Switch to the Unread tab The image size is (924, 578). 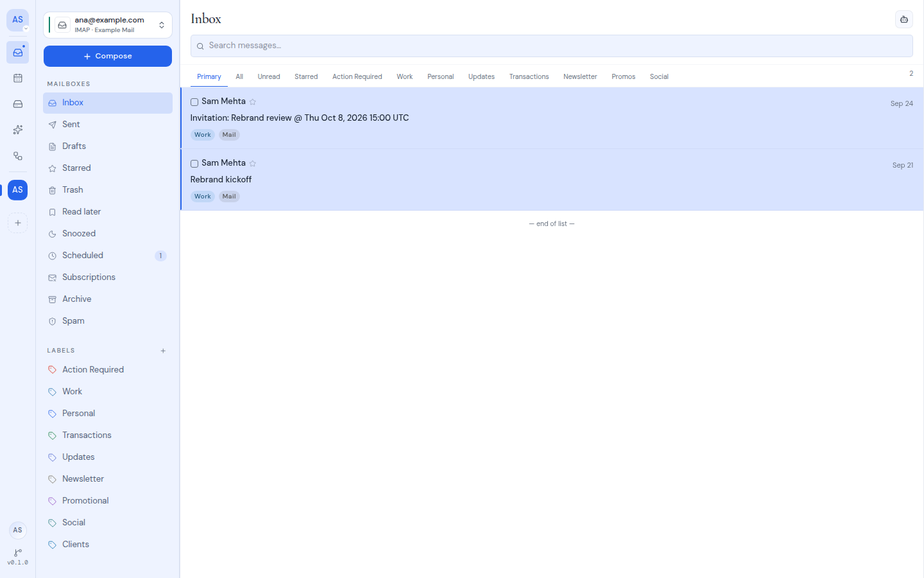pyautogui.click(x=269, y=76)
